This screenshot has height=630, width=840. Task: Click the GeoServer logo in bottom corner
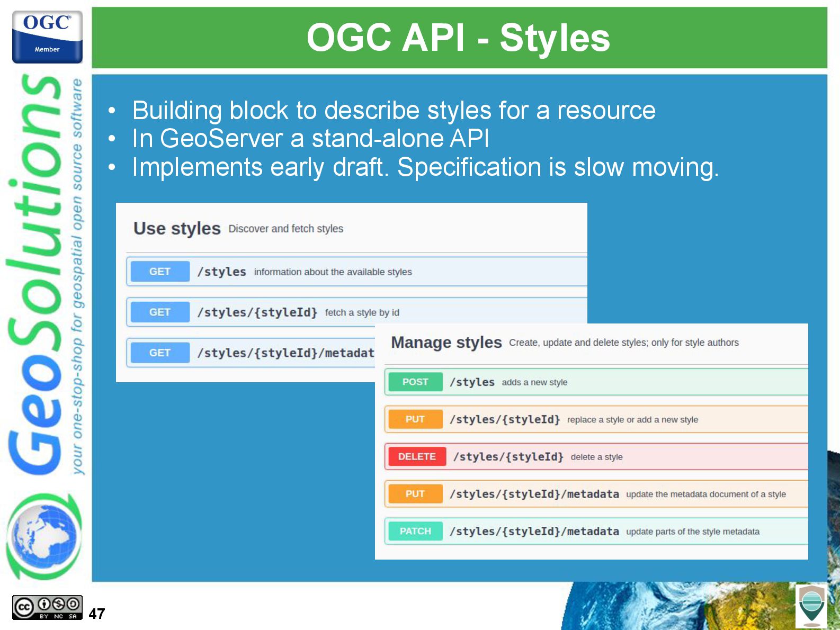click(811, 606)
